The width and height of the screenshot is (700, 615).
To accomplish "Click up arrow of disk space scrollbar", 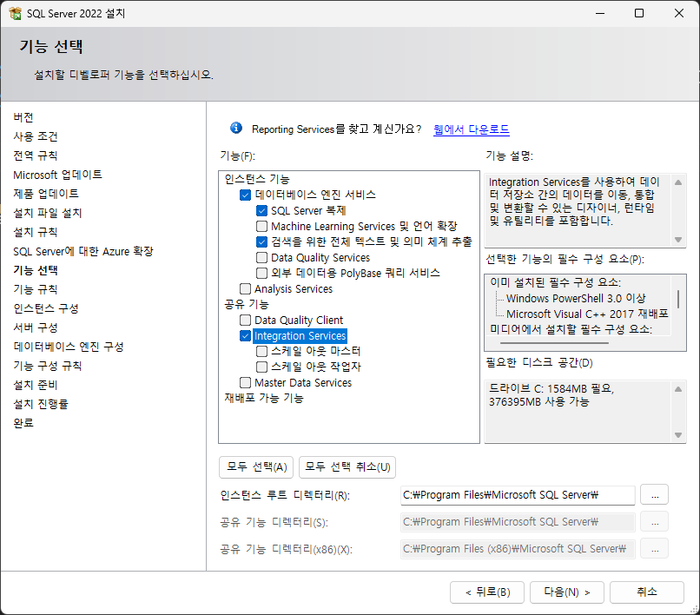I will [678, 389].
